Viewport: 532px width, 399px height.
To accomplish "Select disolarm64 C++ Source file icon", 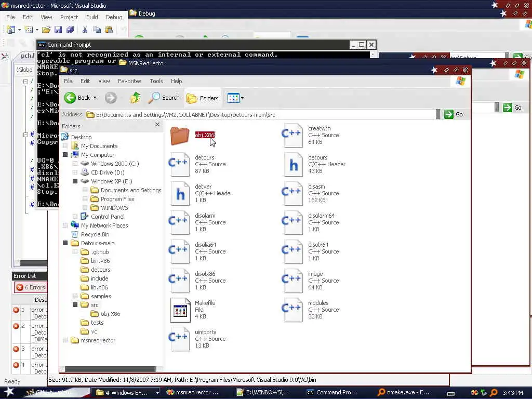I will 292,223.
